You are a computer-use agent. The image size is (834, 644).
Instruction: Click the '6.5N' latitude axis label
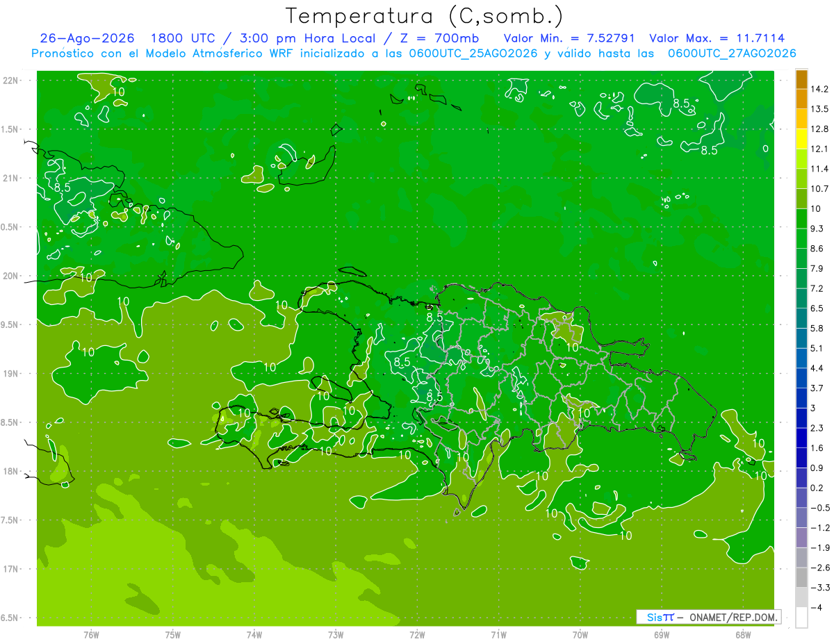tap(10, 618)
